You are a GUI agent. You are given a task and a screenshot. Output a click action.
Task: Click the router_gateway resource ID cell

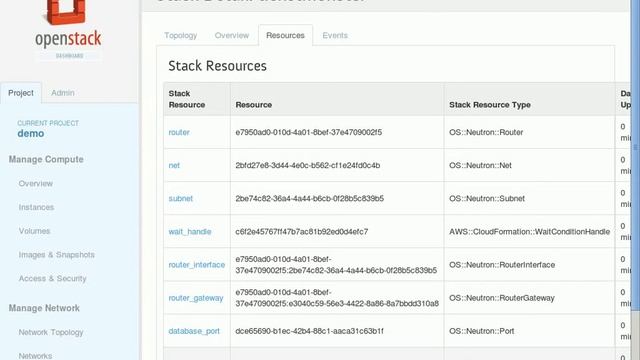tap(337, 298)
